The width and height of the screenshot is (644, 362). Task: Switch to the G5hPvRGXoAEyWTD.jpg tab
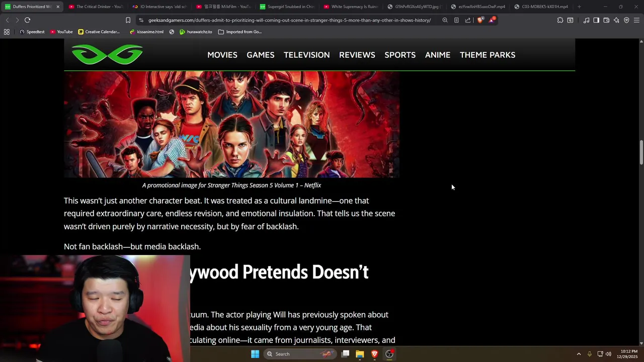point(415,7)
